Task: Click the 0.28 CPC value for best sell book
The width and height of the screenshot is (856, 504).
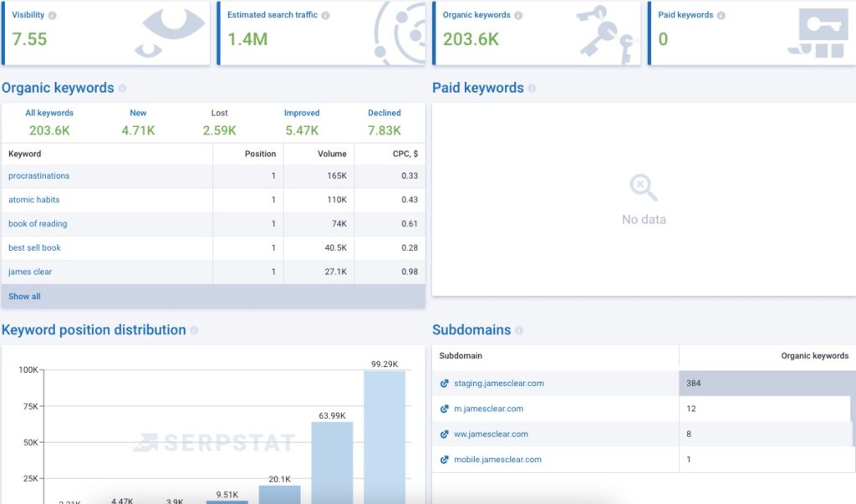Action: click(410, 248)
